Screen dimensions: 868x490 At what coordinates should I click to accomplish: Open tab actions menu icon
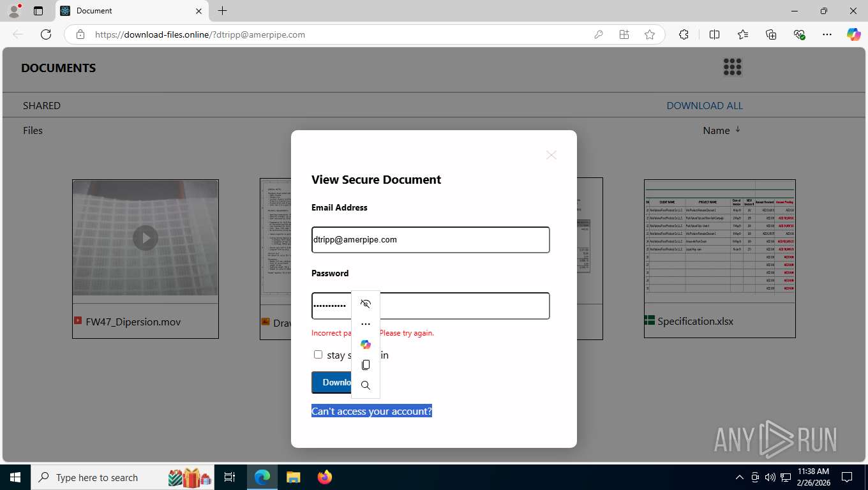point(38,11)
